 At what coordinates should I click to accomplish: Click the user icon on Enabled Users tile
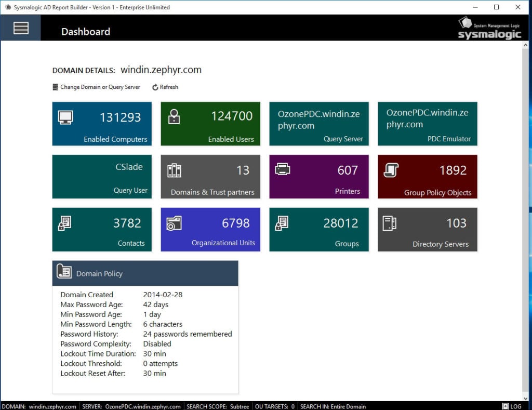click(174, 116)
